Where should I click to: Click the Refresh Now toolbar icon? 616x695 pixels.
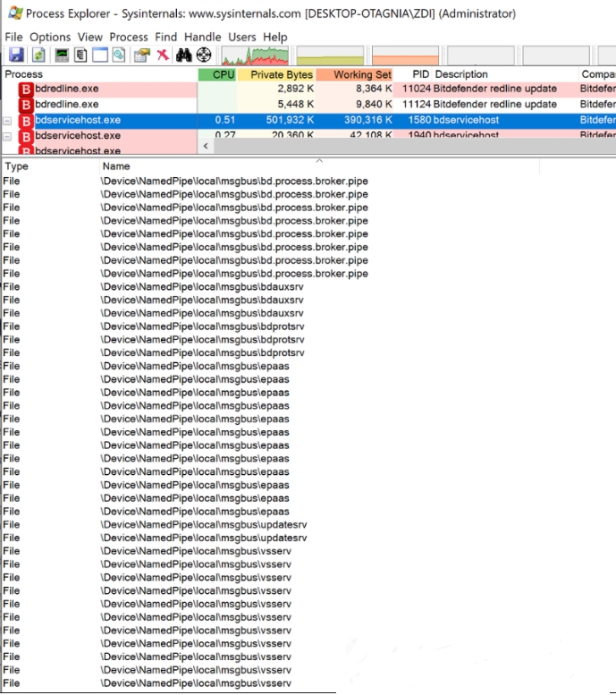pos(38,55)
